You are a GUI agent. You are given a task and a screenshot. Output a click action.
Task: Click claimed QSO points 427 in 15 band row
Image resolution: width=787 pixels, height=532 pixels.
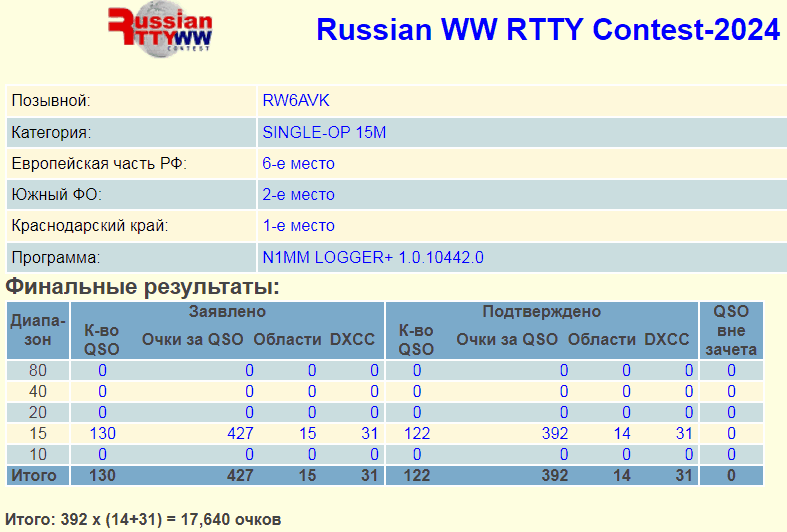(x=240, y=433)
